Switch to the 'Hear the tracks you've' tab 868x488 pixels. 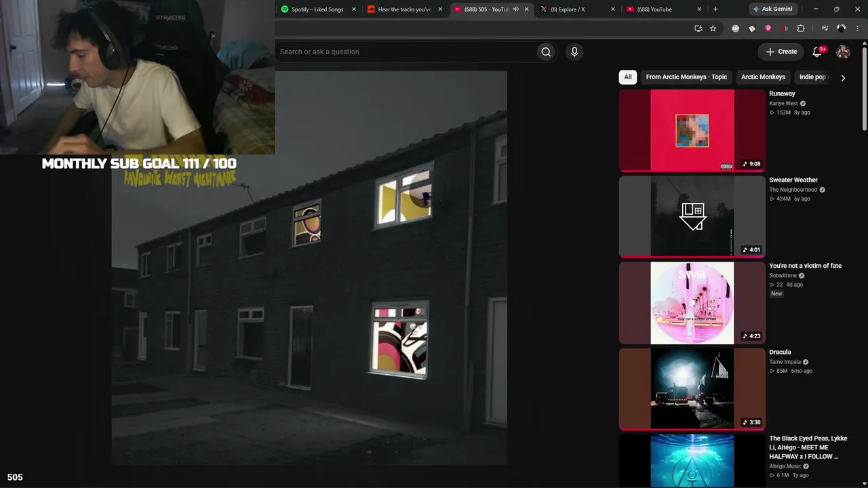[x=405, y=9]
